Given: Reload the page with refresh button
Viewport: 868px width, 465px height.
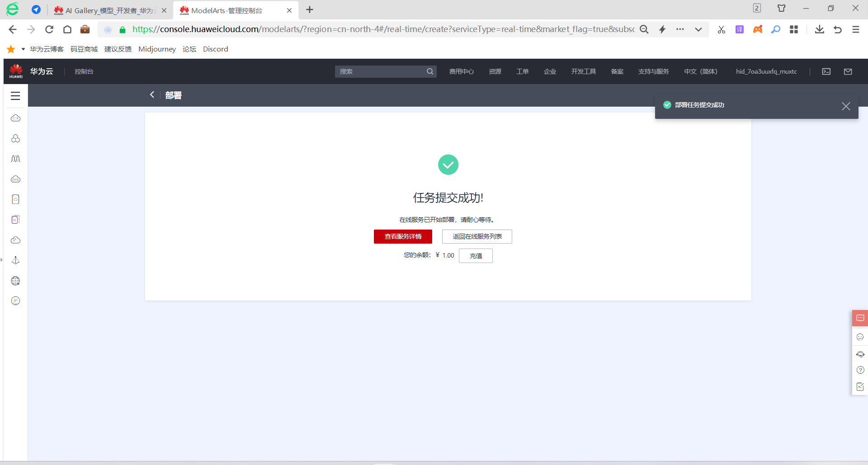Looking at the screenshot, I should coord(49,29).
